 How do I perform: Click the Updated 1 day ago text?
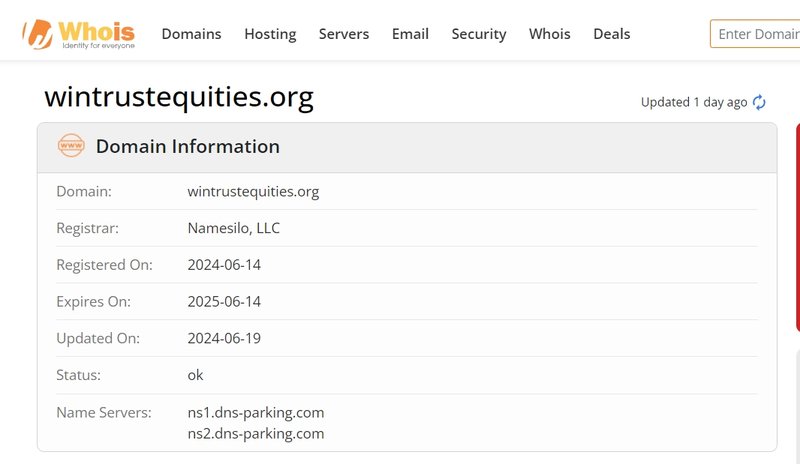click(694, 102)
